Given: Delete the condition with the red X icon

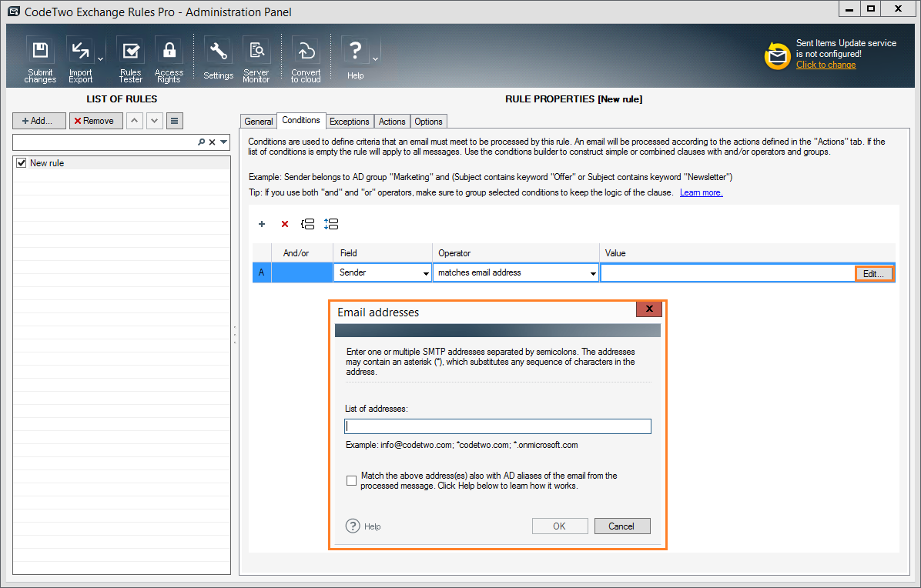Looking at the screenshot, I should point(285,224).
